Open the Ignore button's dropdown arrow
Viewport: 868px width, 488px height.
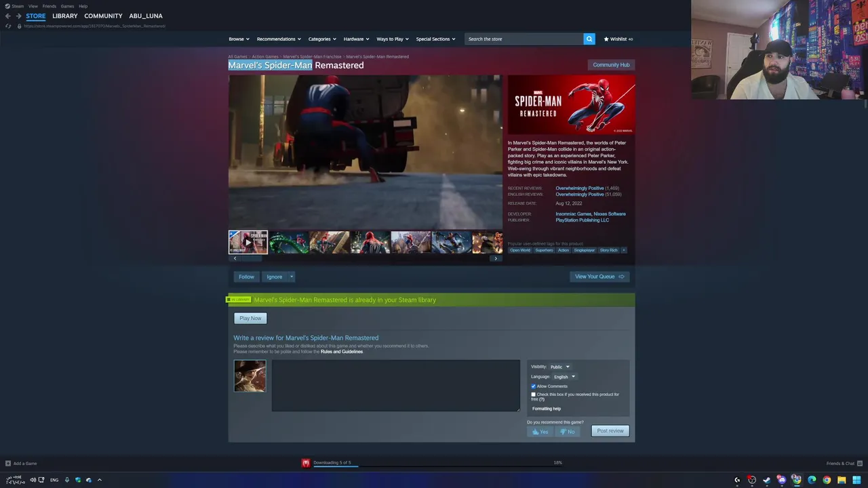292,277
